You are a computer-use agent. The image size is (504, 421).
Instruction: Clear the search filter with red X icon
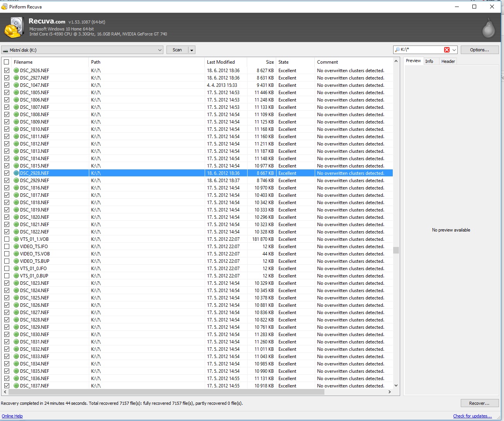(x=447, y=50)
